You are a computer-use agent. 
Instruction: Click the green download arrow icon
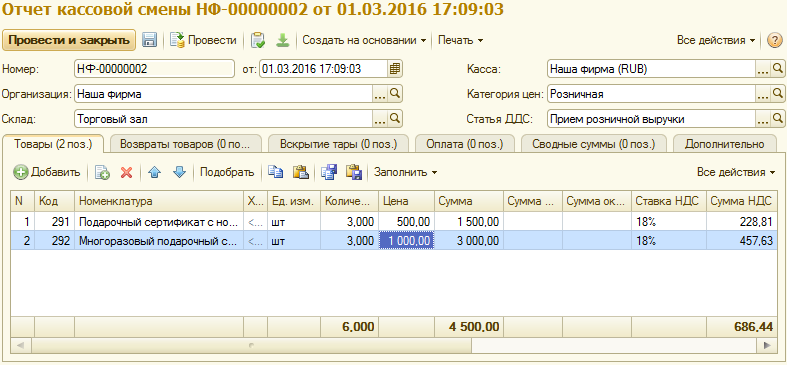283,40
